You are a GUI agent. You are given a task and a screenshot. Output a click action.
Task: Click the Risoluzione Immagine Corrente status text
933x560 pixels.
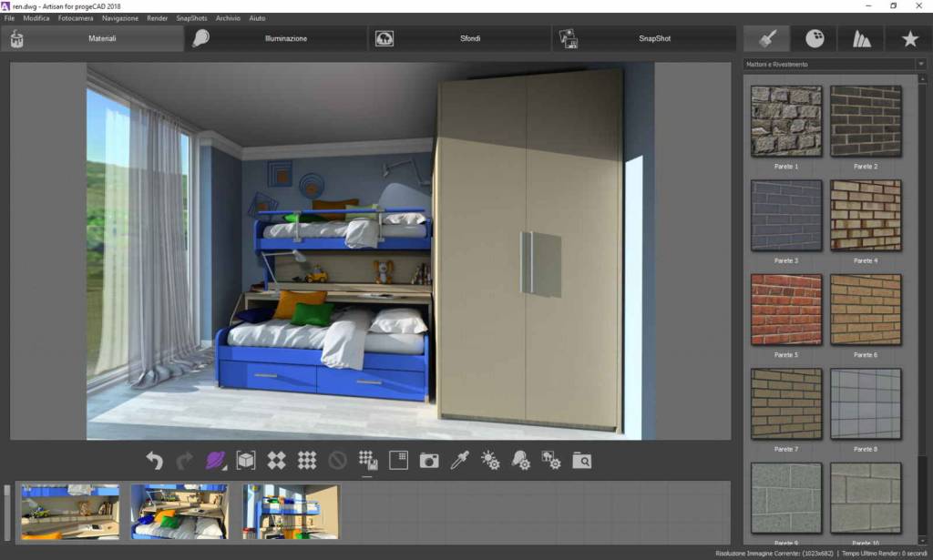[x=774, y=554]
